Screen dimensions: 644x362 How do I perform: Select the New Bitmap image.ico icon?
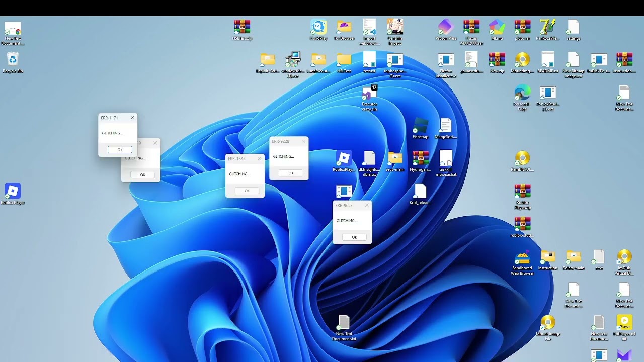pyautogui.click(x=573, y=65)
